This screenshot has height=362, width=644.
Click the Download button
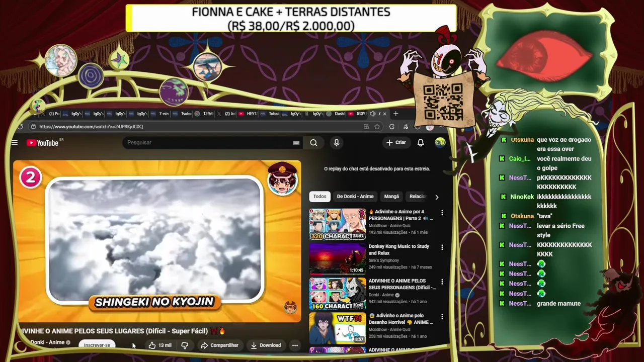[266, 345]
